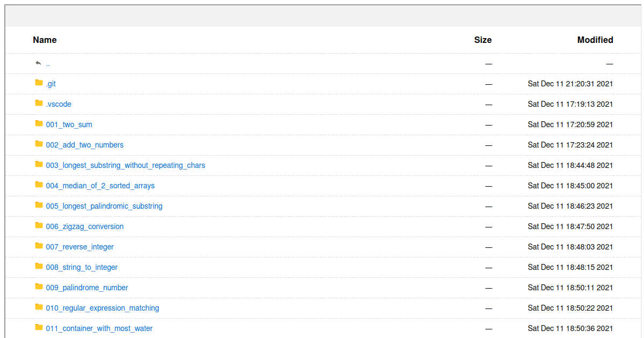Open the 002_add_two_numbers folder

85,145
